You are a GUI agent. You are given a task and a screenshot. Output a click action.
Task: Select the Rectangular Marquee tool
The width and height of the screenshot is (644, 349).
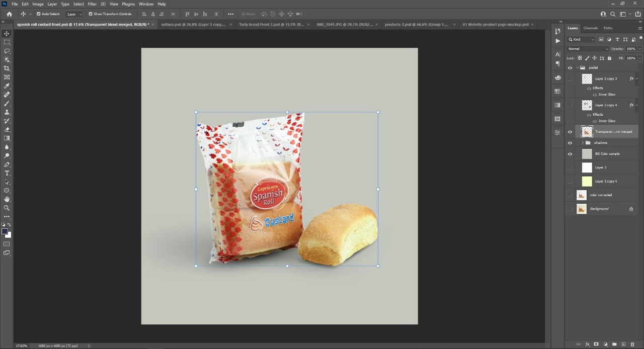click(x=7, y=42)
